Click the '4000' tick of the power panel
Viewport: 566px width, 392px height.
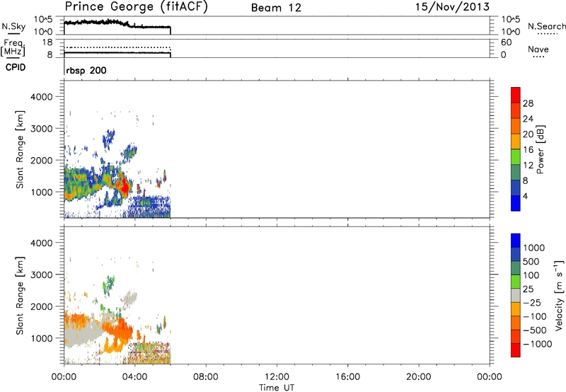click(41, 97)
